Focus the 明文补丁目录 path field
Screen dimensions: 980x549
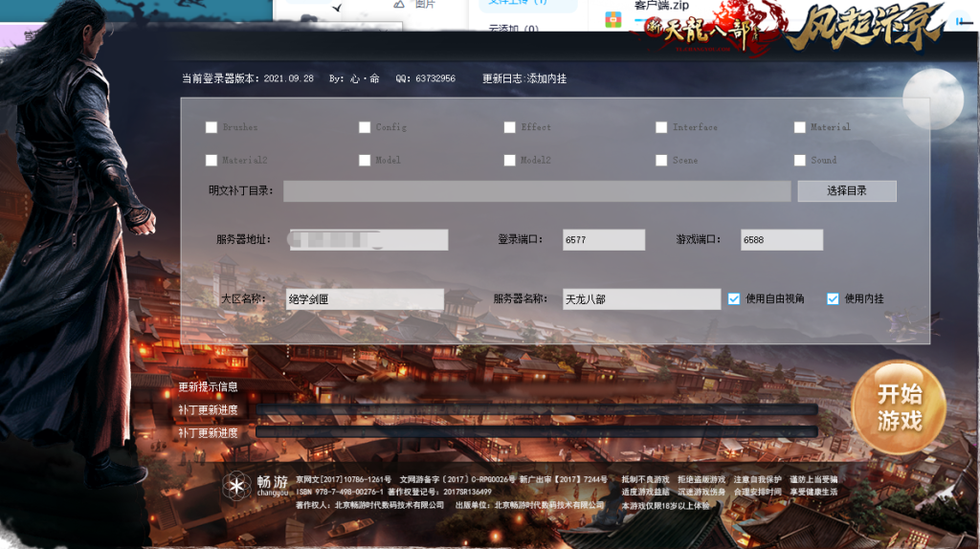pyautogui.click(x=537, y=191)
